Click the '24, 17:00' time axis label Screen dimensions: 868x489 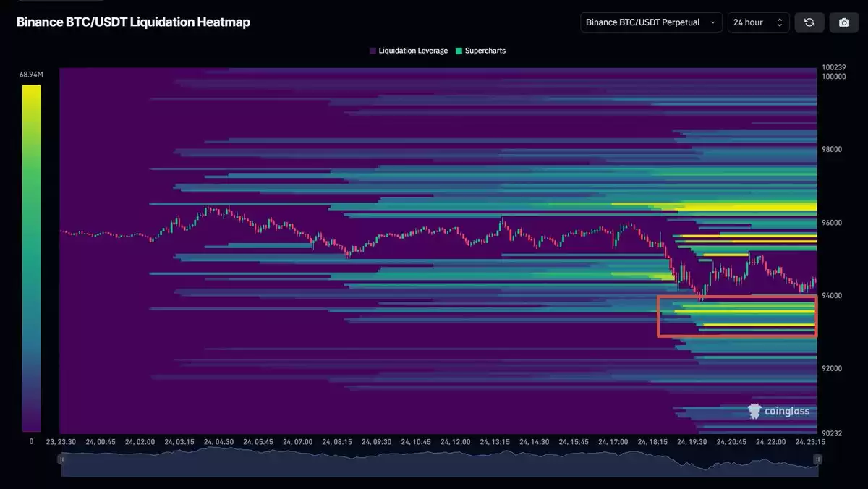613,441
